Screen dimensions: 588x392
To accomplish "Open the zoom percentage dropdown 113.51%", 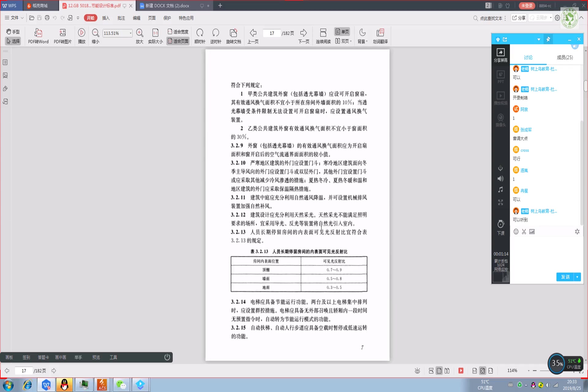I will (x=130, y=33).
